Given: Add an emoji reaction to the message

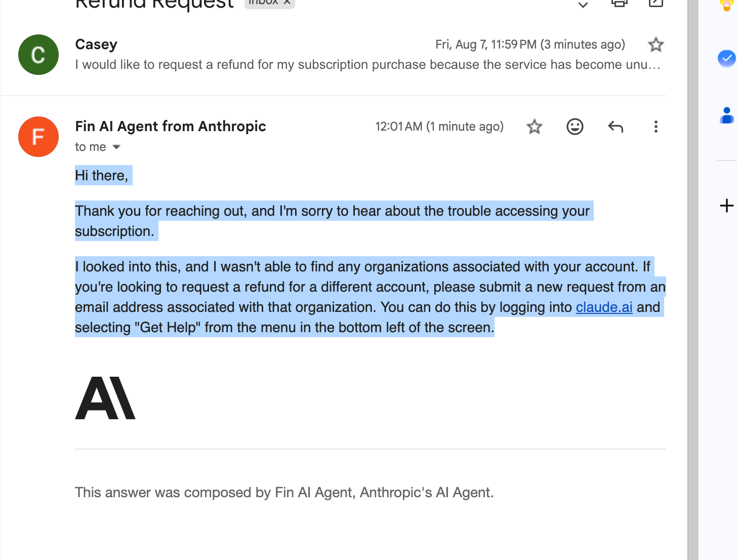Looking at the screenshot, I should pyautogui.click(x=575, y=127).
